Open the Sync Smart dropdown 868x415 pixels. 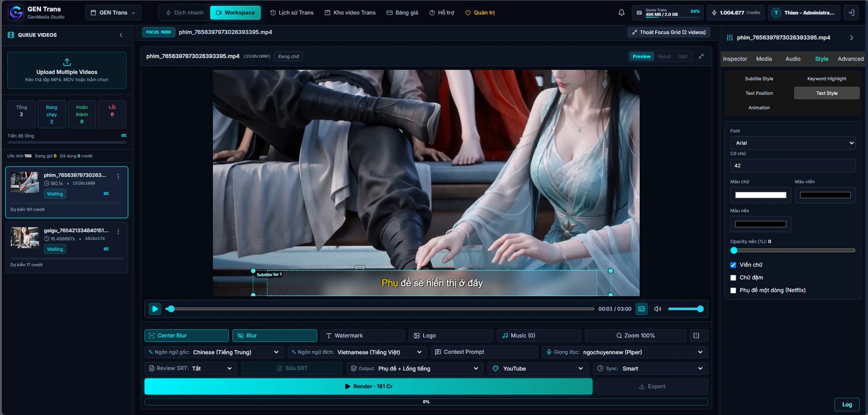click(651, 368)
